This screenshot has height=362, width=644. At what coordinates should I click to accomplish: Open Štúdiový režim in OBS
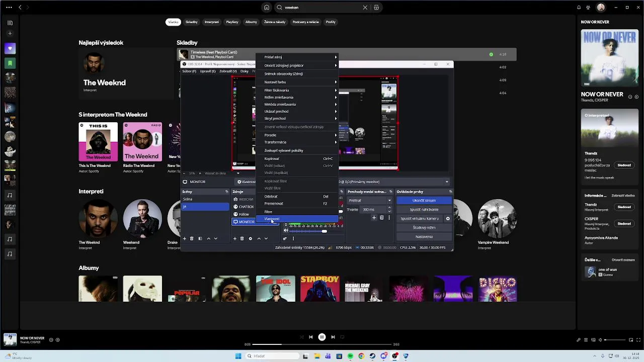pos(424,228)
